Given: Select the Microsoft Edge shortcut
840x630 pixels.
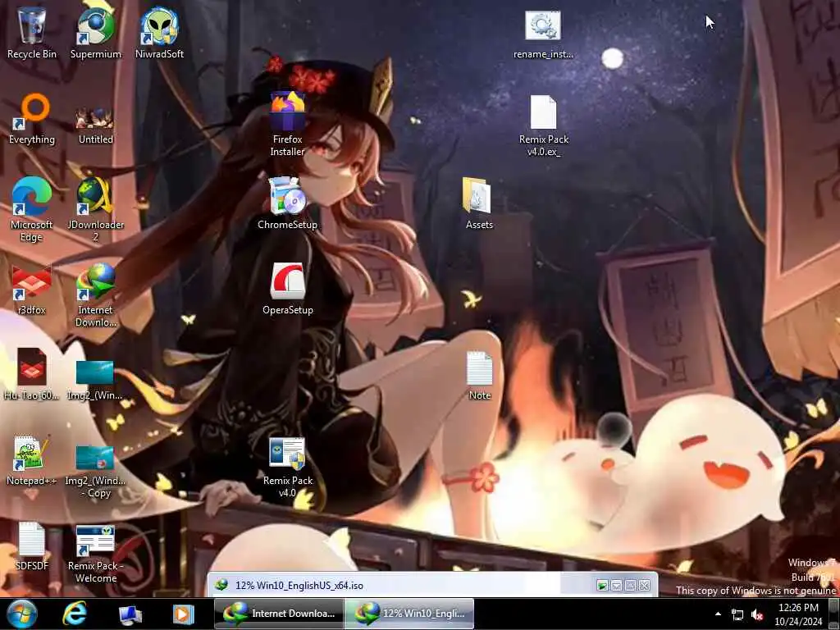Looking at the screenshot, I should [x=32, y=210].
